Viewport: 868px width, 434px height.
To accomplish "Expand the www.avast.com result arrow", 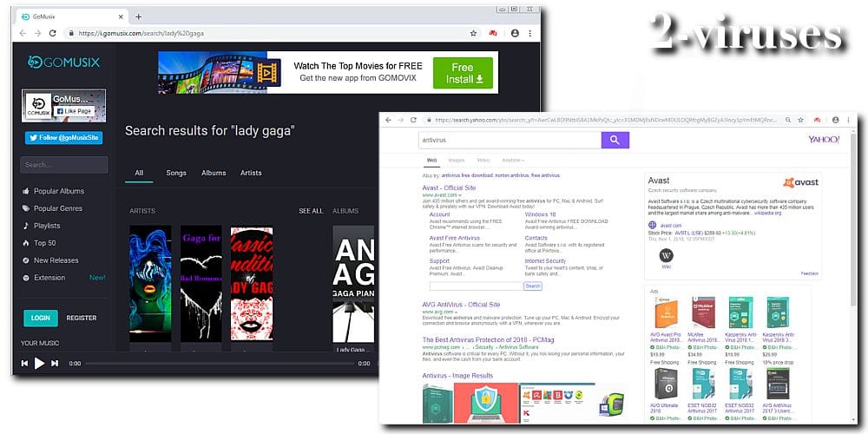I will point(459,195).
